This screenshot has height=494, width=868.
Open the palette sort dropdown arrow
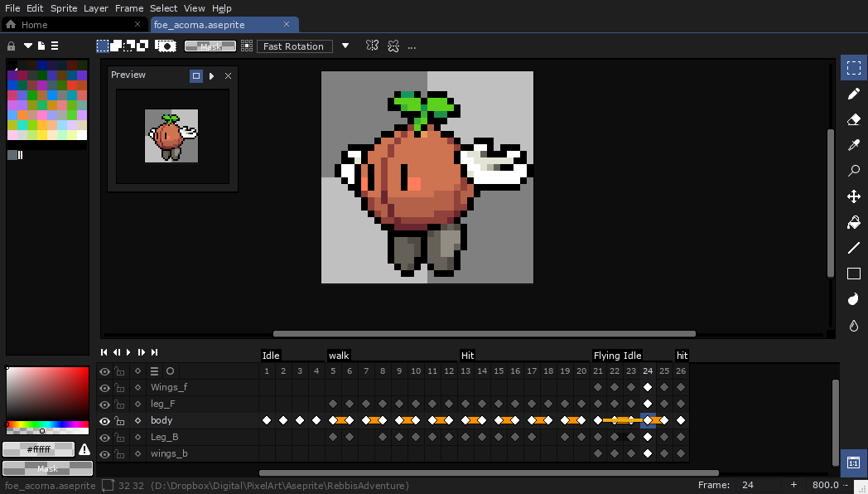pos(27,46)
